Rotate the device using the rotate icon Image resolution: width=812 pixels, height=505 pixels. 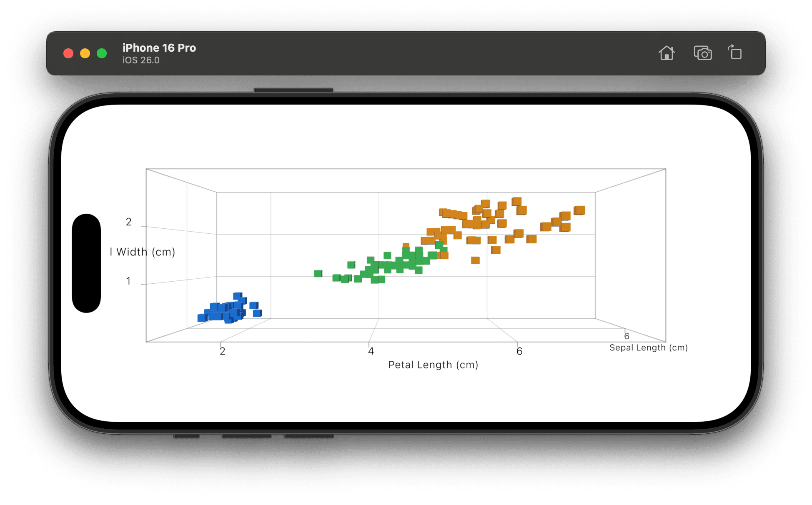[x=735, y=52]
